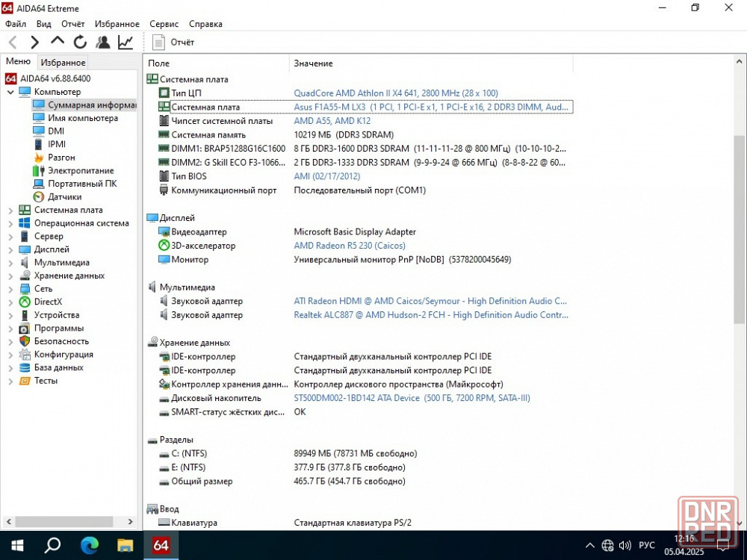Open the AMD A55, AMD K12 chipset link

point(332,121)
